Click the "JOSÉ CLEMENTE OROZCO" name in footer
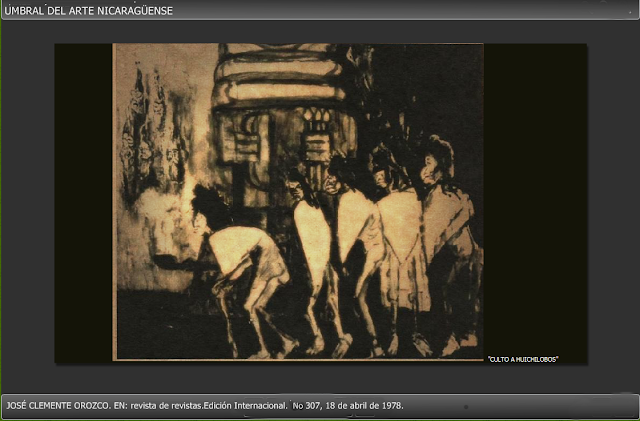Viewport: 640px width, 421px height. [x=57, y=406]
